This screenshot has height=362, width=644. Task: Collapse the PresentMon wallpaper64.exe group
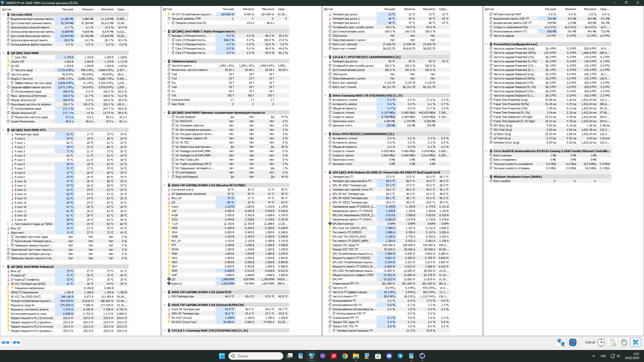coord(486,44)
